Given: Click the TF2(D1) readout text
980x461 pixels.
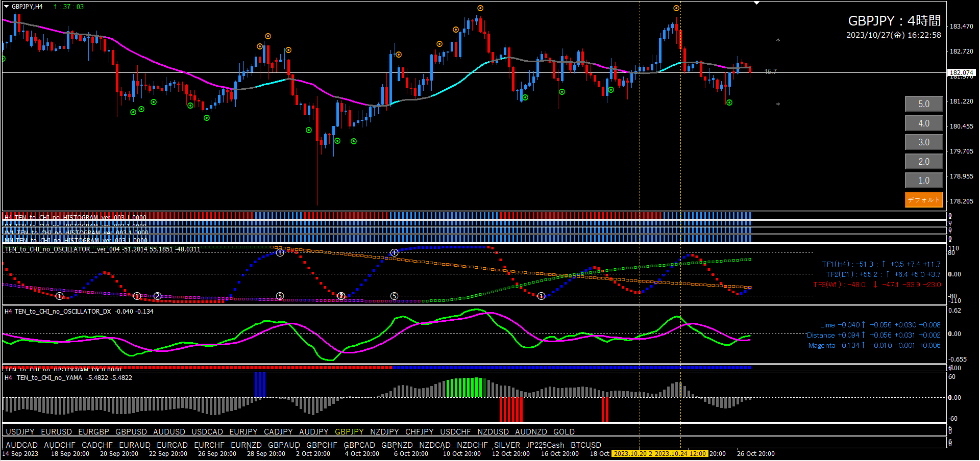Looking at the screenshot, I should pos(883,274).
